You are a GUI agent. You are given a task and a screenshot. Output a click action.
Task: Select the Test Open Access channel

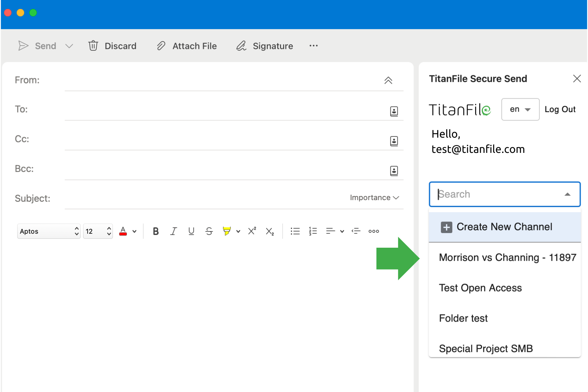pyautogui.click(x=505, y=288)
